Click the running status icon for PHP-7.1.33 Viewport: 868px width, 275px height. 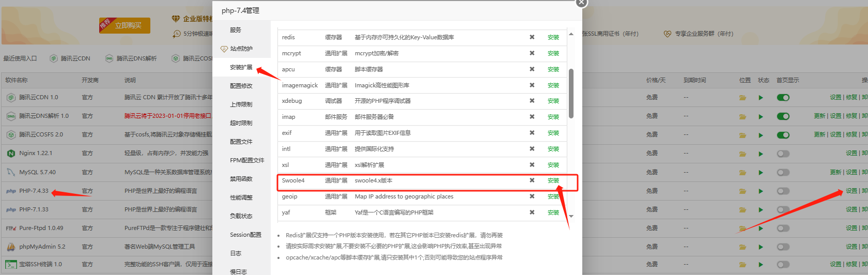pyautogui.click(x=761, y=209)
